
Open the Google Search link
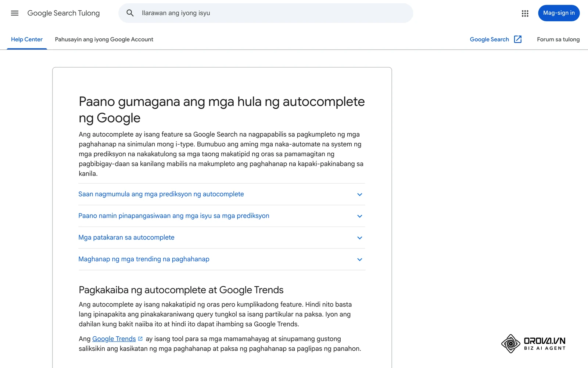pyautogui.click(x=489, y=39)
